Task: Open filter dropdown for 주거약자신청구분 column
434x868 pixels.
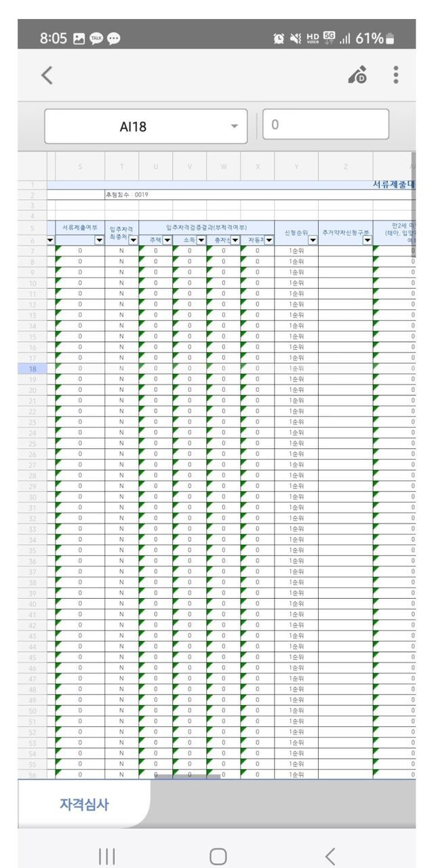Action: [367, 240]
